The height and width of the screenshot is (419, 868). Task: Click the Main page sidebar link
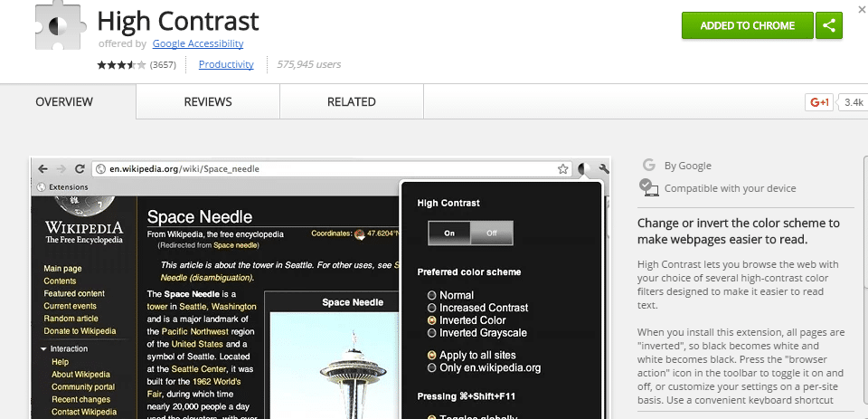62,268
